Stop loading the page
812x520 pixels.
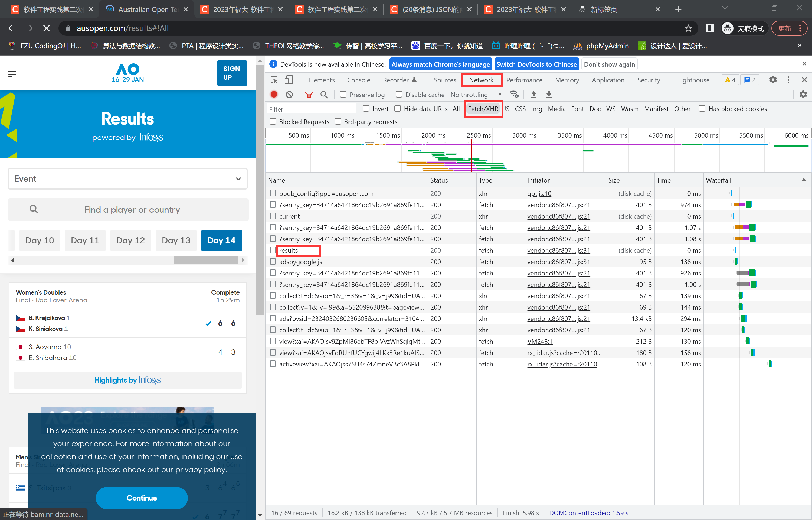click(47, 28)
